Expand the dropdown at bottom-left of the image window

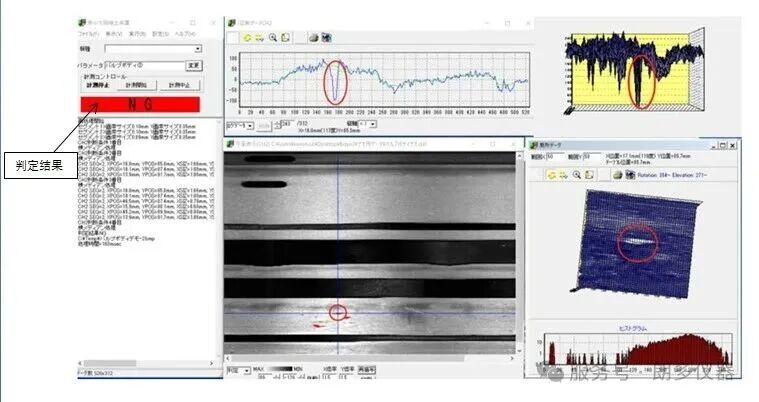247,371
